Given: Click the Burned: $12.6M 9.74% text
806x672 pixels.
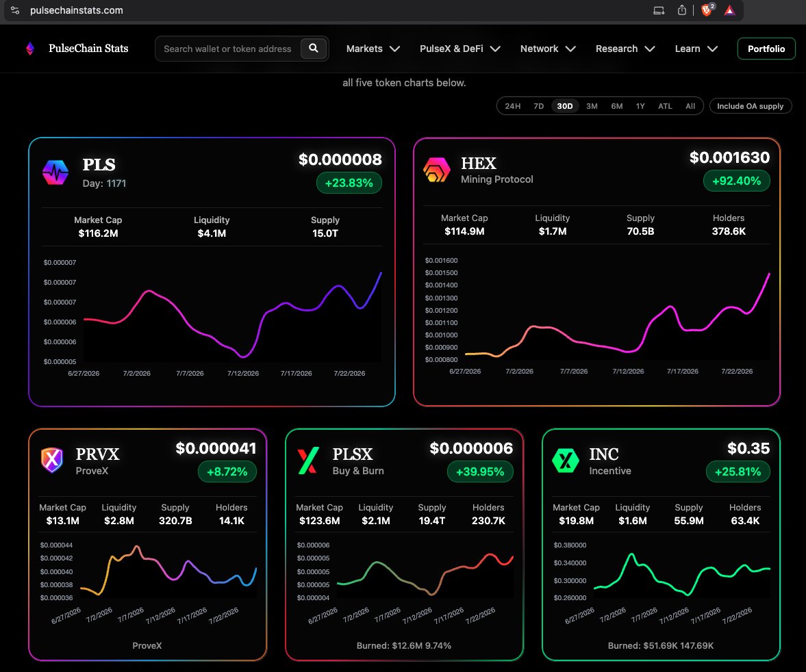Looking at the screenshot, I should click(404, 645).
